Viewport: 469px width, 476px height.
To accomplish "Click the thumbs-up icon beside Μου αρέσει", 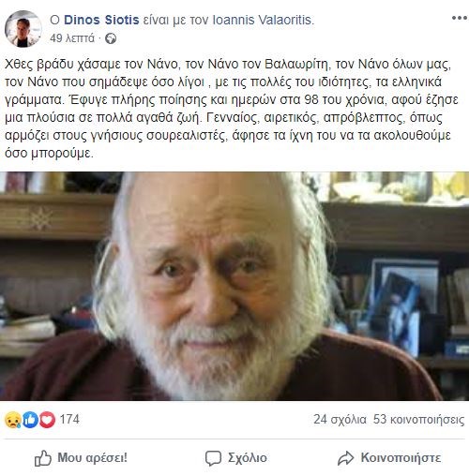I will 43,458.
